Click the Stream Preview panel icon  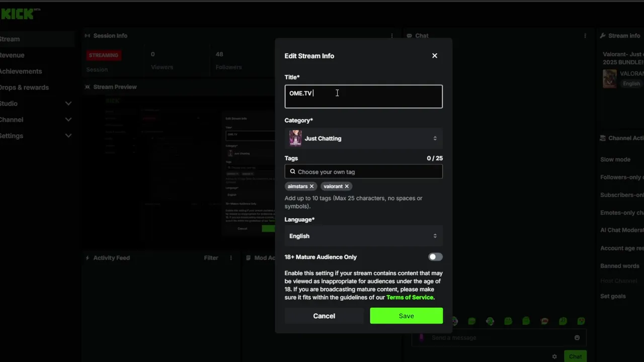(88, 87)
